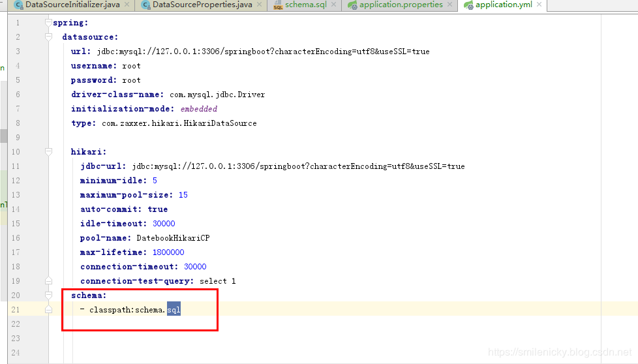The image size is (638, 364).
Task: Click the SQL file icon on schema.sql tab
Action: [278, 5]
